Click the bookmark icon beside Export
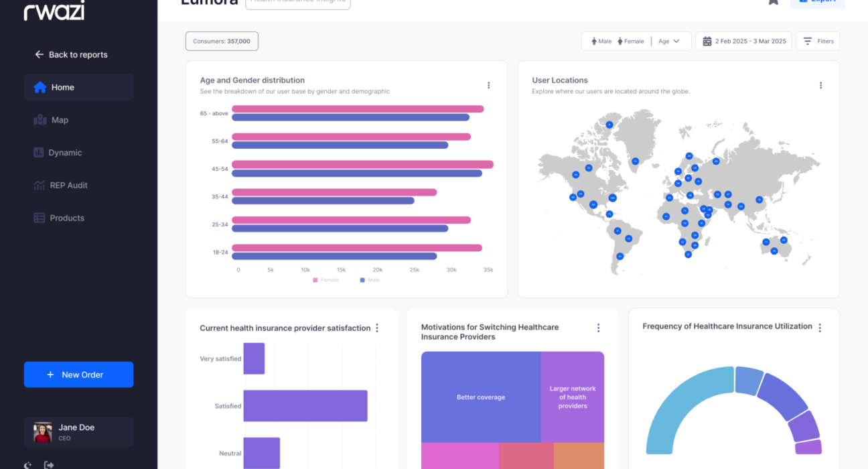The width and height of the screenshot is (868, 469). pyautogui.click(x=773, y=2)
